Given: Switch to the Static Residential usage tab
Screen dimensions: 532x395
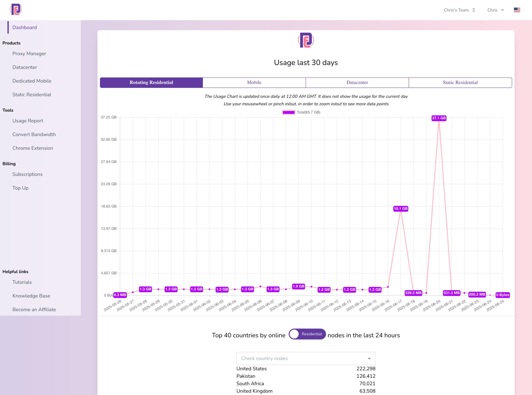Looking at the screenshot, I should click(x=460, y=82).
